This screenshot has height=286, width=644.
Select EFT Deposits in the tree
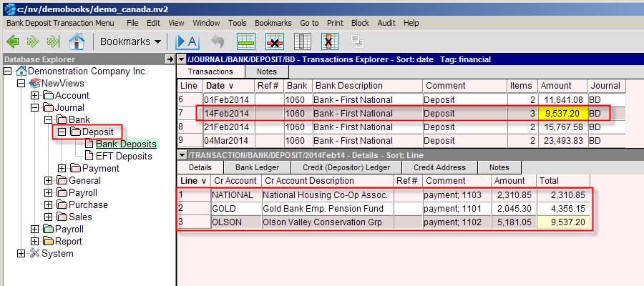point(123,156)
